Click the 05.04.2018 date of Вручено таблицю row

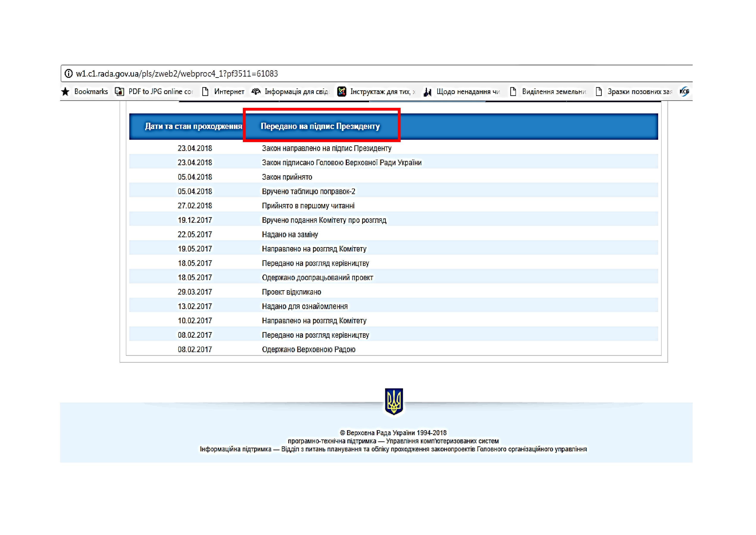pos(195,191)
